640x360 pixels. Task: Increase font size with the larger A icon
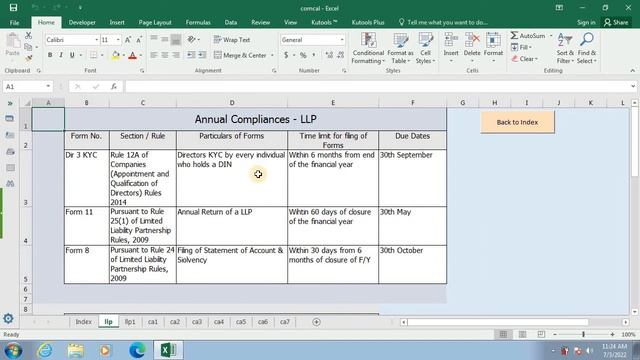[x=128, y=40]
